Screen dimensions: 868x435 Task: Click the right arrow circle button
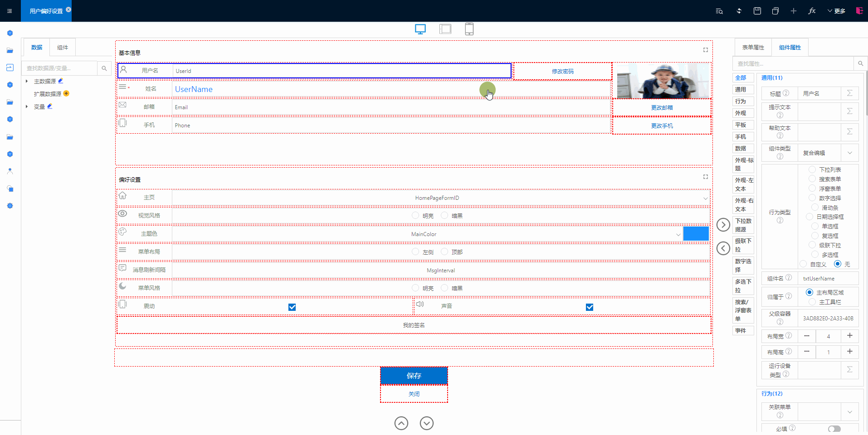click(x=723, y=225)
